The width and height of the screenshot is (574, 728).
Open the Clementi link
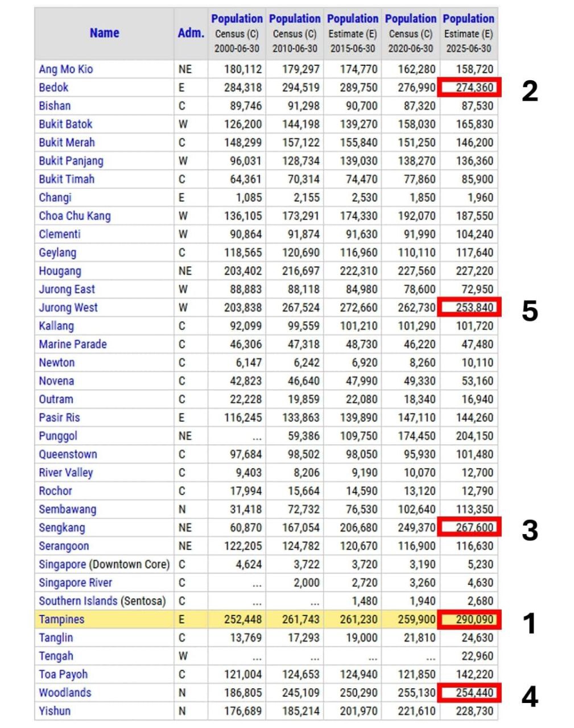60,234
